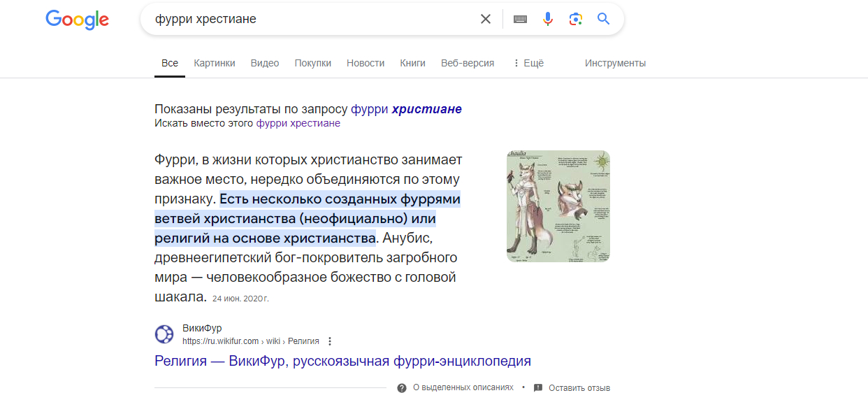
Task: Click the question mark icon about snippets
Action: tap(402, 387)
